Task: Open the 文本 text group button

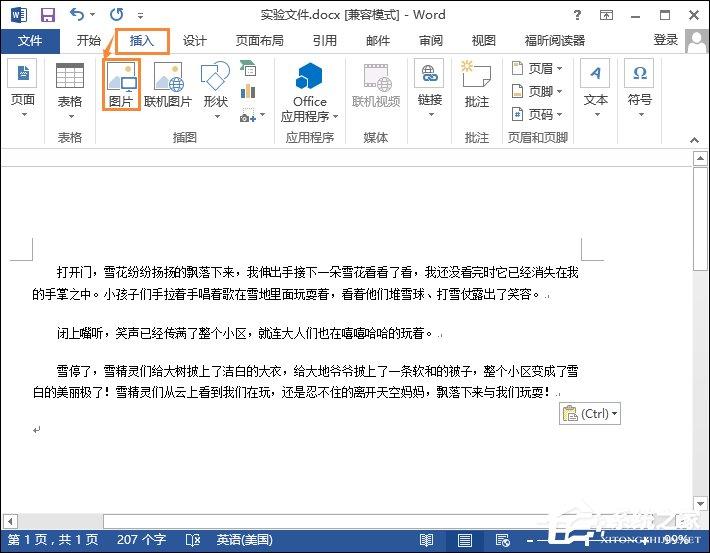Action: 595,89
